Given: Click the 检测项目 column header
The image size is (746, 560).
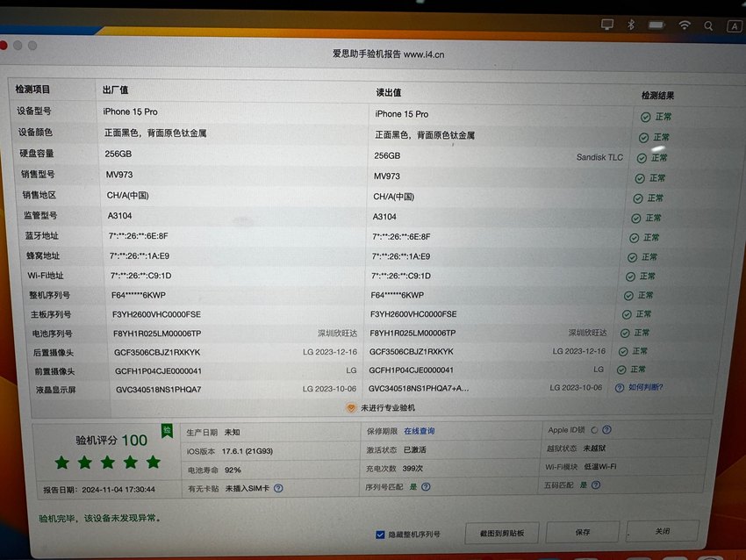Looking at the screenshot, I should 32,90.
